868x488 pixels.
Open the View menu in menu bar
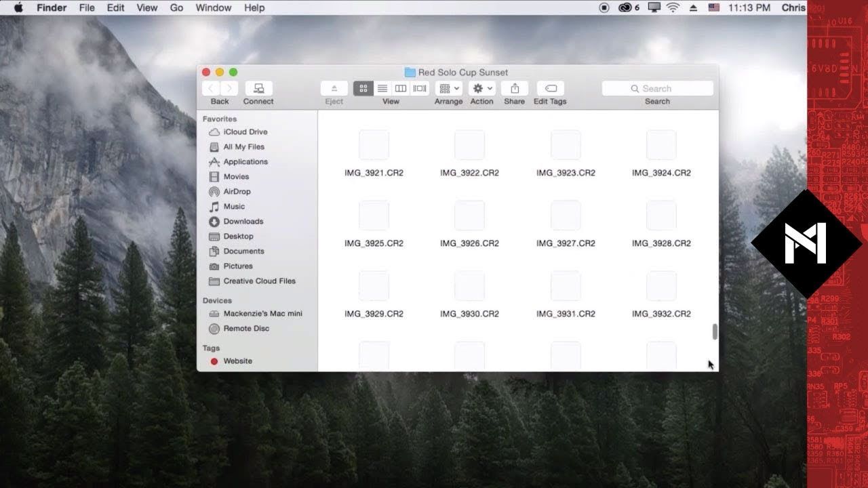pos(147,7)
